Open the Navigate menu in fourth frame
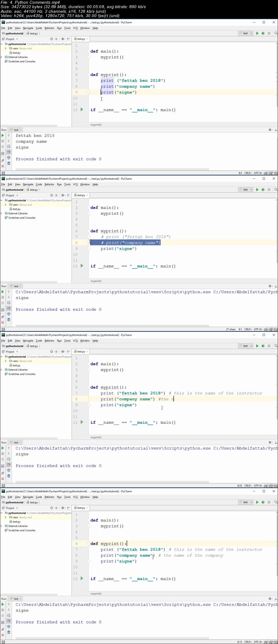Screen dimensions: 278x644 (x=28, y=497)
